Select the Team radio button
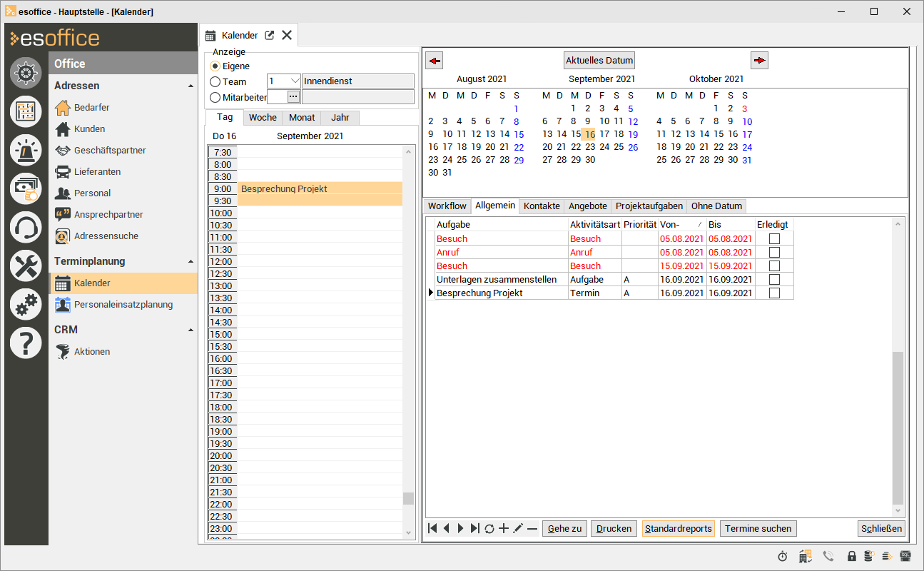This screenshot has height=571, width=924. 215,82
